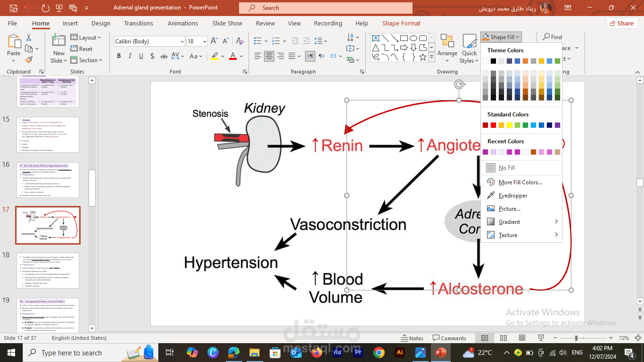Open the font name Calibri (Body) dropdown

[x=182, y=41]
